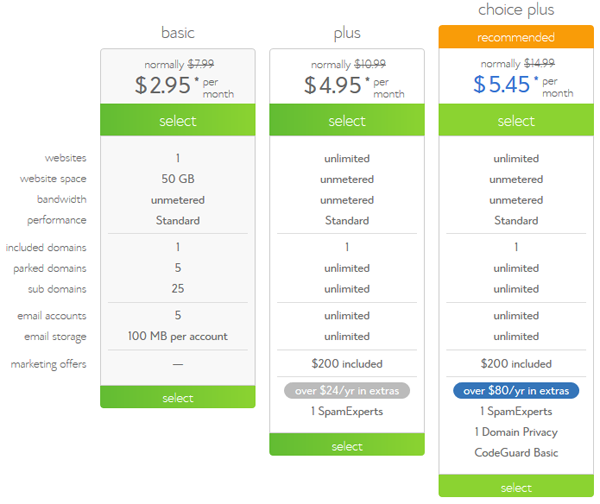Click the gray "over $24/yr in extras" badge
The image size is (600, 504).
click(x=347, y=390)
